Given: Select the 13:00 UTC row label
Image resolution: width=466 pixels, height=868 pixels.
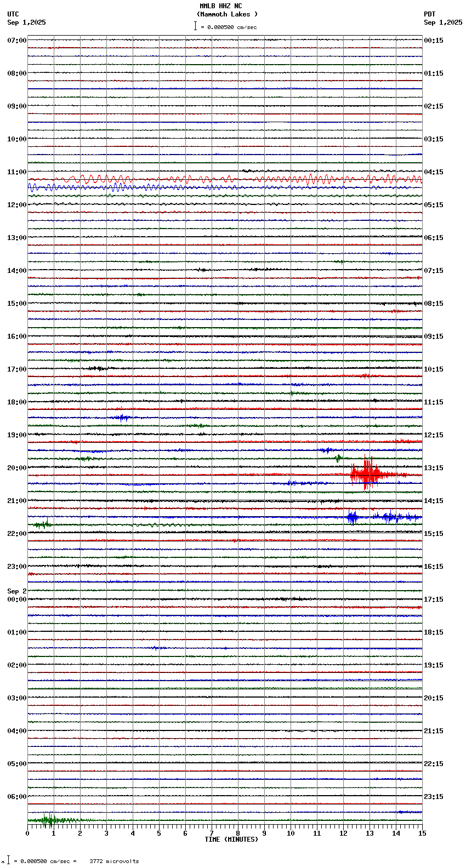Looking at the screenshot, I should (17, 238).
